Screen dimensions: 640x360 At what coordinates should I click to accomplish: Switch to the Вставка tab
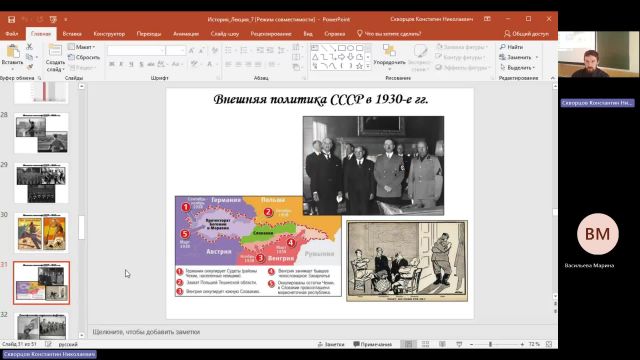coord(72,34)
